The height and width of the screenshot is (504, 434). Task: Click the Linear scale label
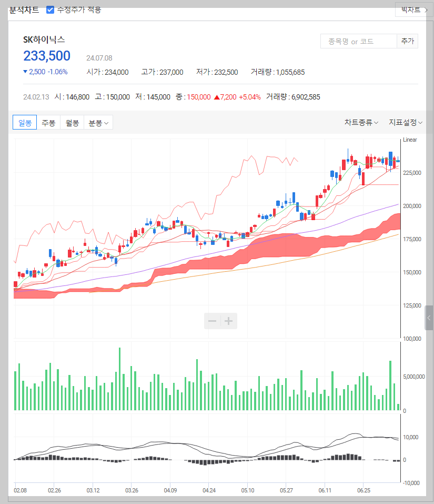click(410, 140)
